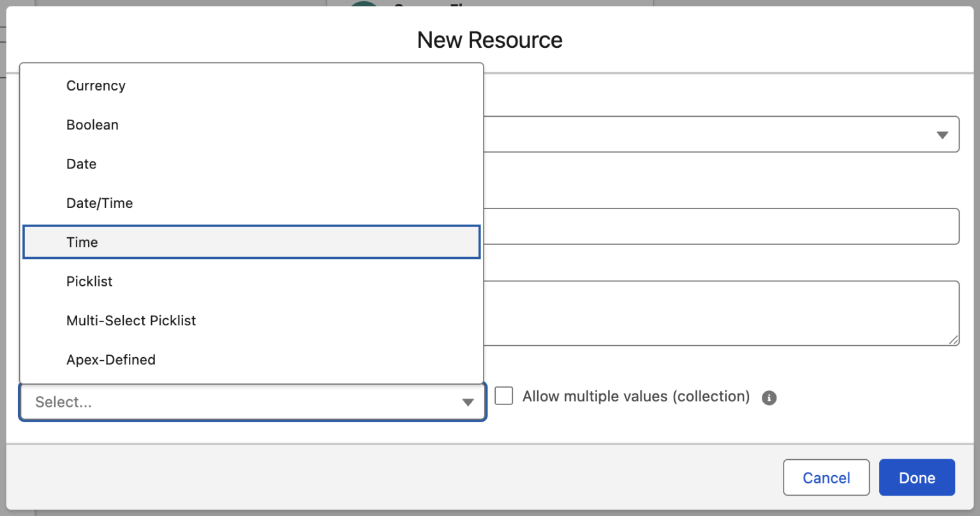Image resolution: width=980 pixels, height=516 pixels.
Task: Click the chevron on the Select... dropdown
Action: coord(468,402)
